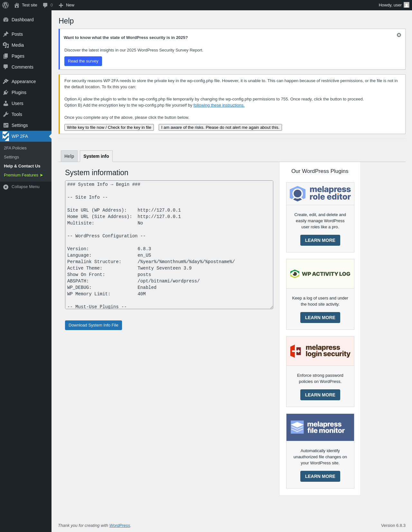Click the Comments sidebar icon
412x532 pixels.
click(6, 67)
